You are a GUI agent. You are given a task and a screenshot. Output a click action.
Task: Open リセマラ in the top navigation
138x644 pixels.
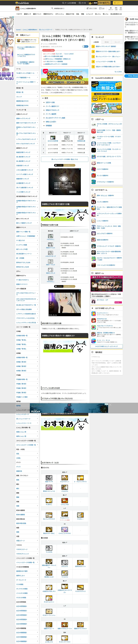(x=19, y=14)
